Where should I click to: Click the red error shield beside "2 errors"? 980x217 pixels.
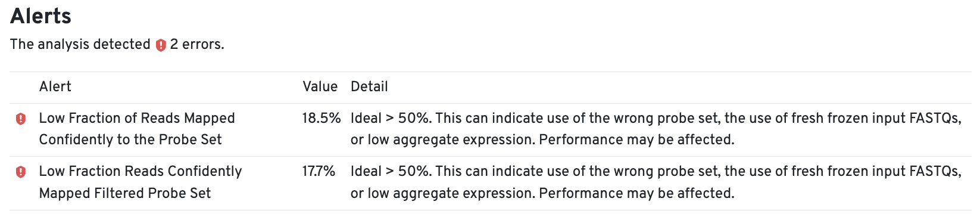pyautogui.click(x=161, y=45)
